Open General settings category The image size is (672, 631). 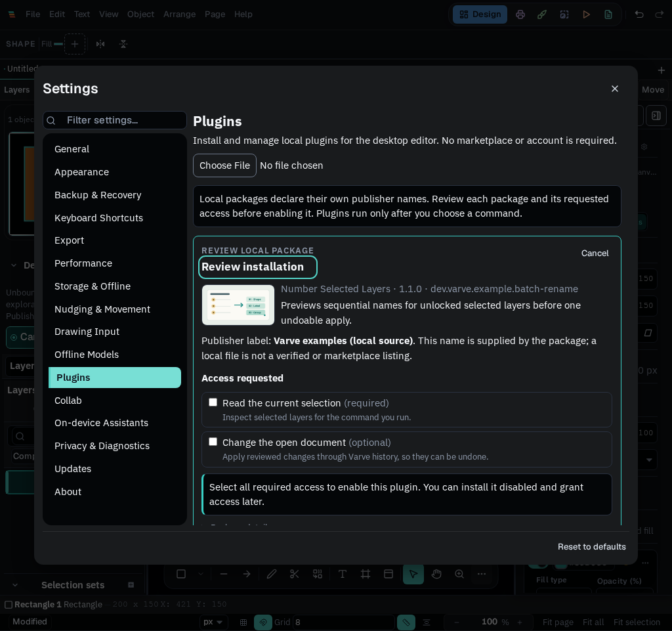(114, 149)
